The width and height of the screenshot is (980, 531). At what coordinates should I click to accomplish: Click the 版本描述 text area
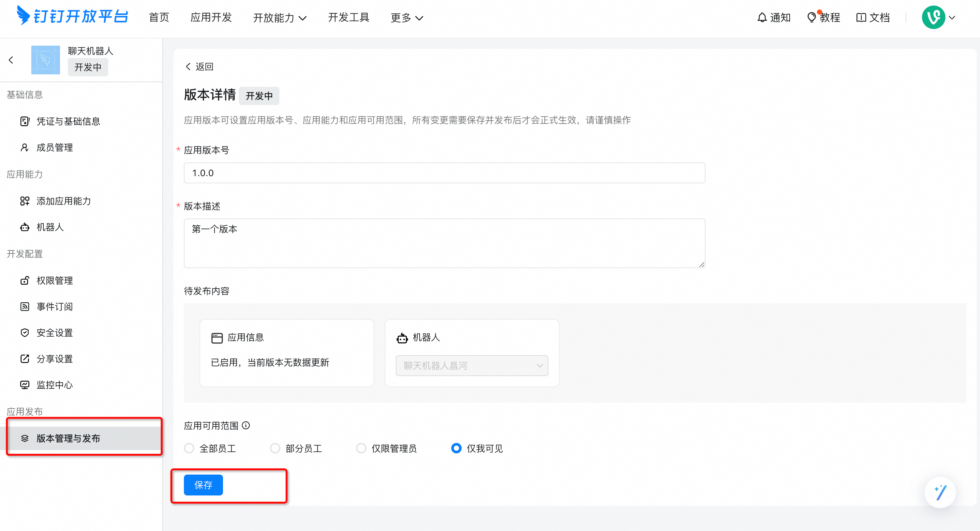[x=444, y=243]
